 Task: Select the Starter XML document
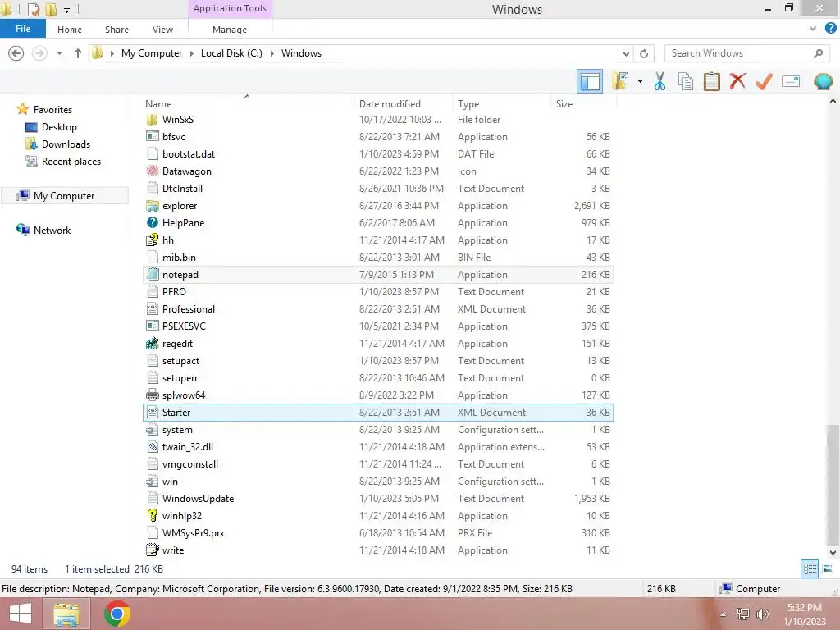[x=378, y=413]
